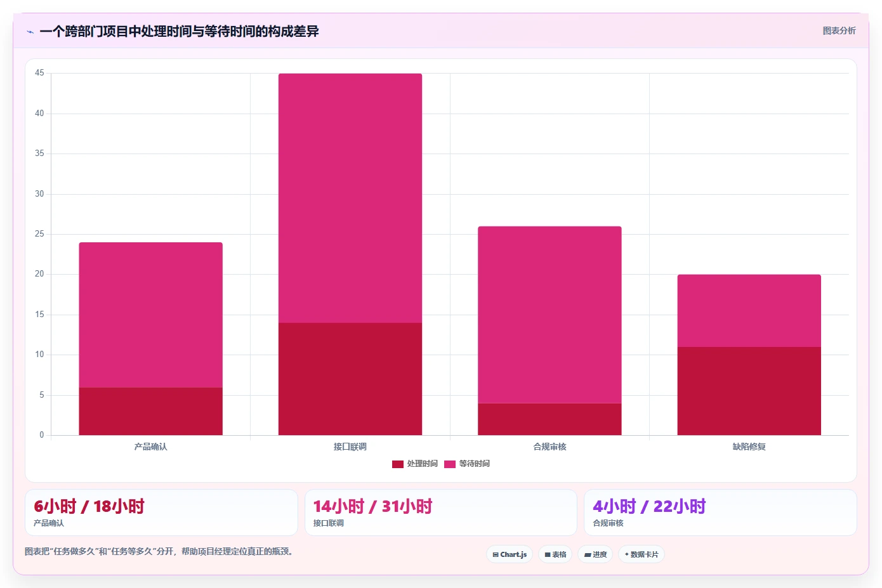Click the 缺陷修复 waiting-time bar segment

point(749,311)
